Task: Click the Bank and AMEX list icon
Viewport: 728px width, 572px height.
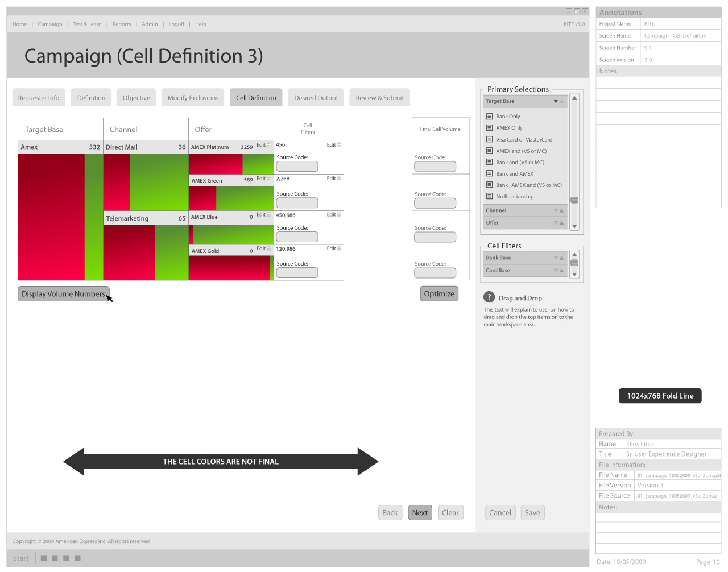Action: tap(489, 173)
